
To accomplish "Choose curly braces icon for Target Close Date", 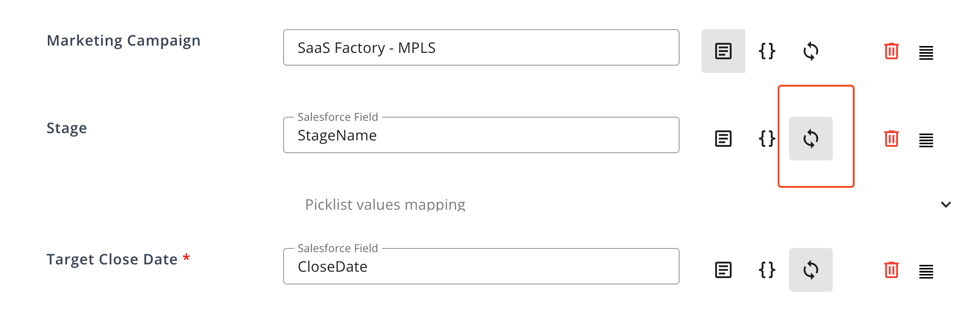I will coord(767,270).
